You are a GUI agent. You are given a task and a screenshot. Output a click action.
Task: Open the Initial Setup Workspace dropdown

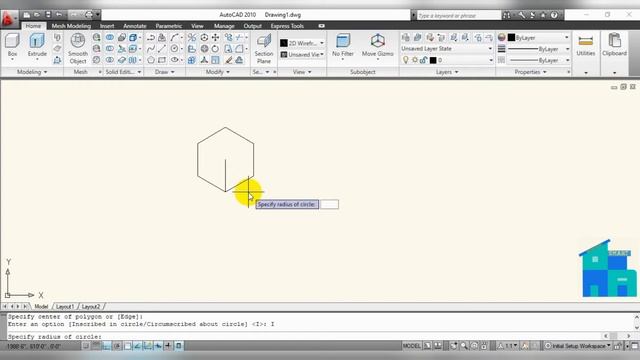(578, 346)
